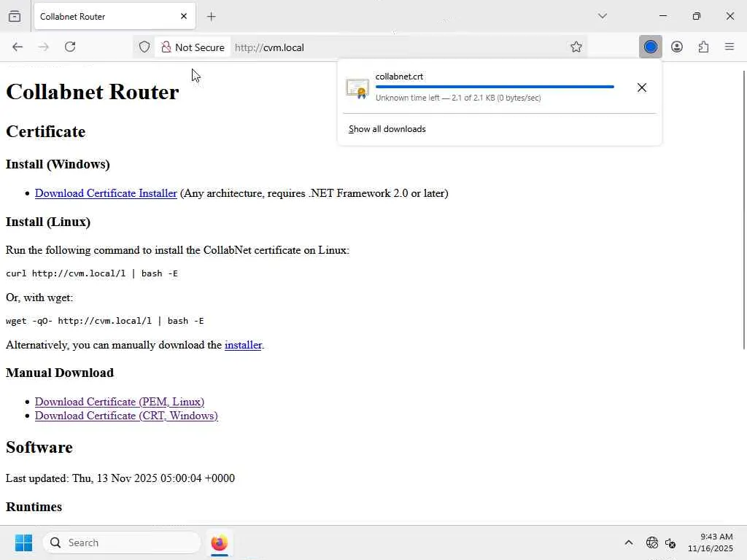Open Download Certificate Installer link
Image resolution: width=747 pixels, height=560 pixels.
tap(106, 193)
